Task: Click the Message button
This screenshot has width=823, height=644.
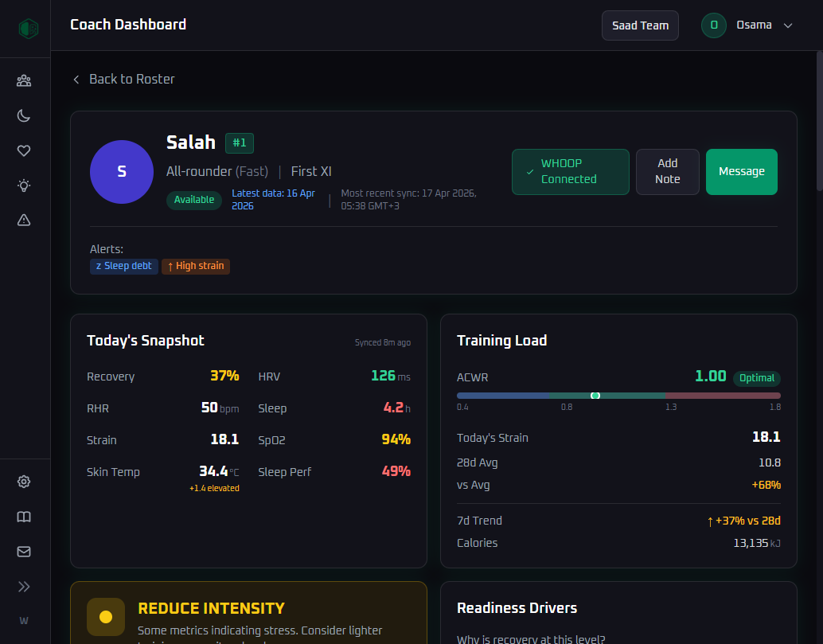Action: (741, 172)
